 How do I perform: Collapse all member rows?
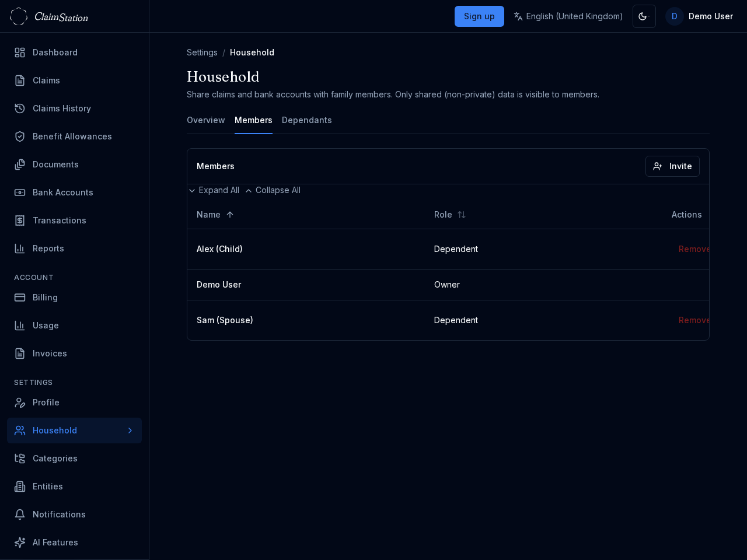click(x=273, y=190)
